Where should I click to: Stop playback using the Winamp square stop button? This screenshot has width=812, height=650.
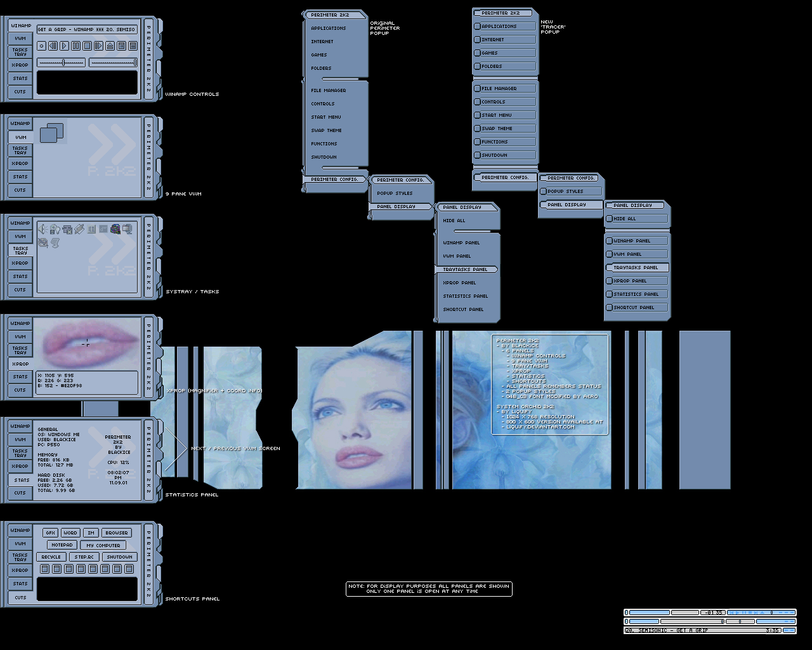(x=87, y=46)
